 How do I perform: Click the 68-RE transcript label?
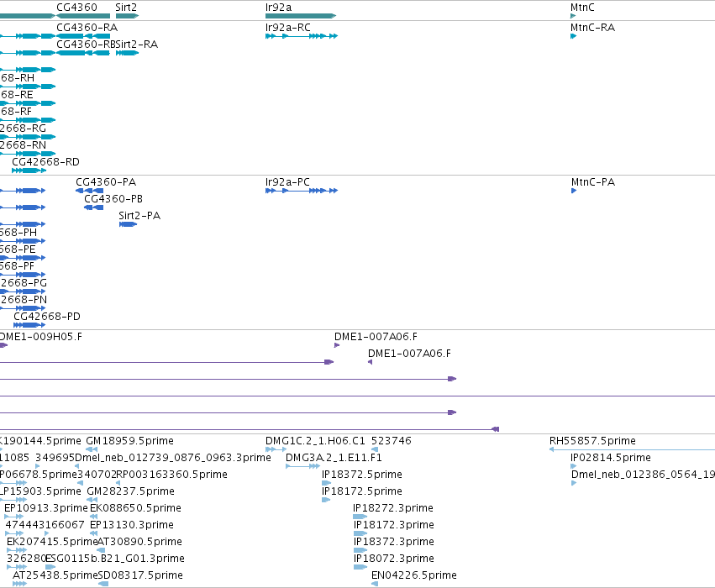[17, 95]
